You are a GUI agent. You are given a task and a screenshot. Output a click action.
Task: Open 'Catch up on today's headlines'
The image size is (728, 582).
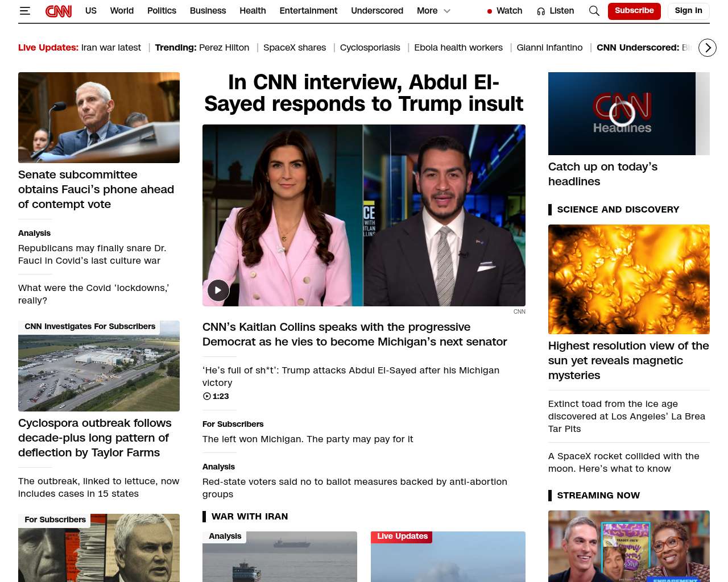coord(603,174)
